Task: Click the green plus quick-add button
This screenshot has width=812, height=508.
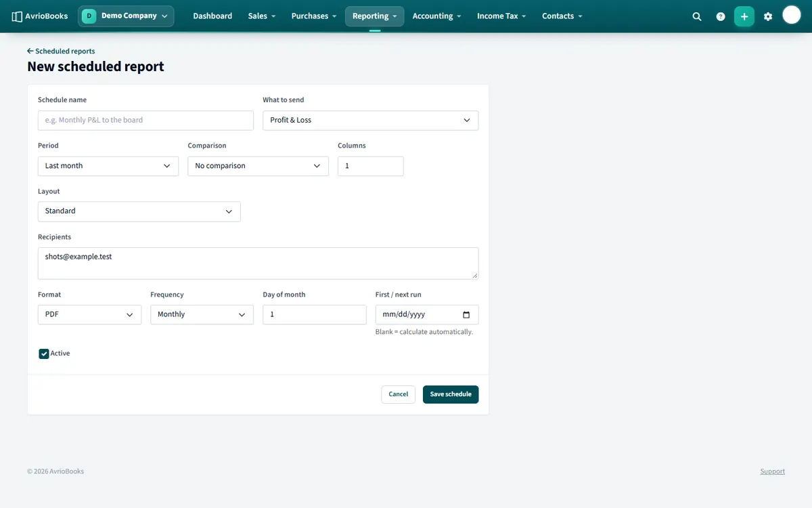Action: tap(744, 16)
